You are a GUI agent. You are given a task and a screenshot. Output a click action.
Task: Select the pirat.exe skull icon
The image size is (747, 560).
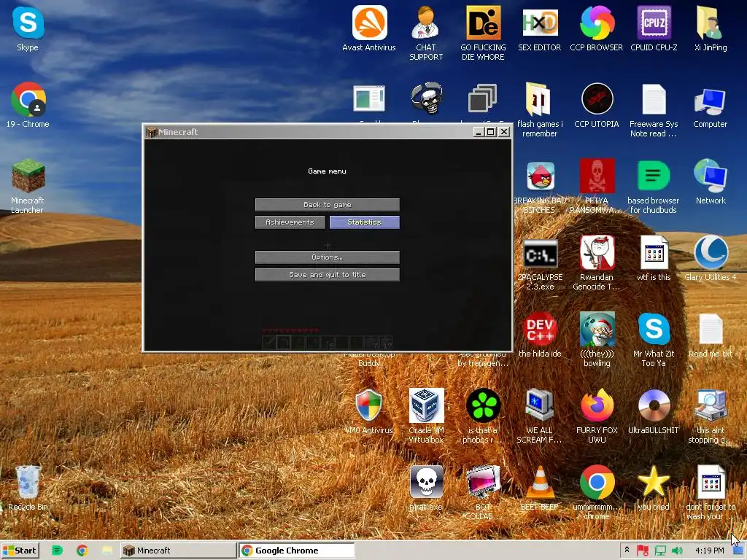tap(426, 488)
